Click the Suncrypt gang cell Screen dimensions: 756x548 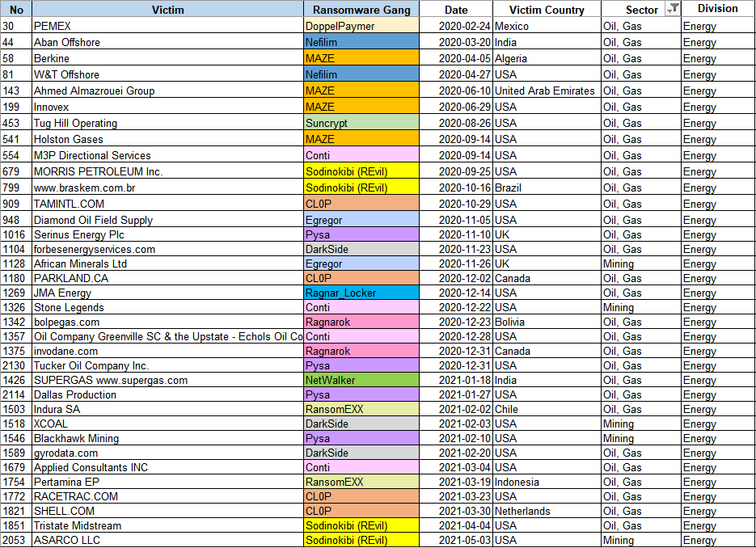[361, 122]
